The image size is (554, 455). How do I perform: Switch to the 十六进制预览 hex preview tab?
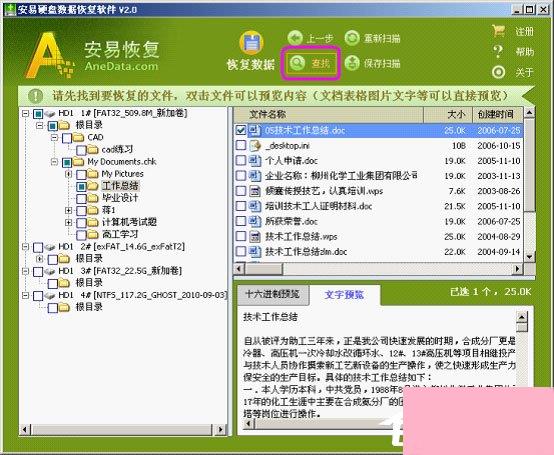272,294
